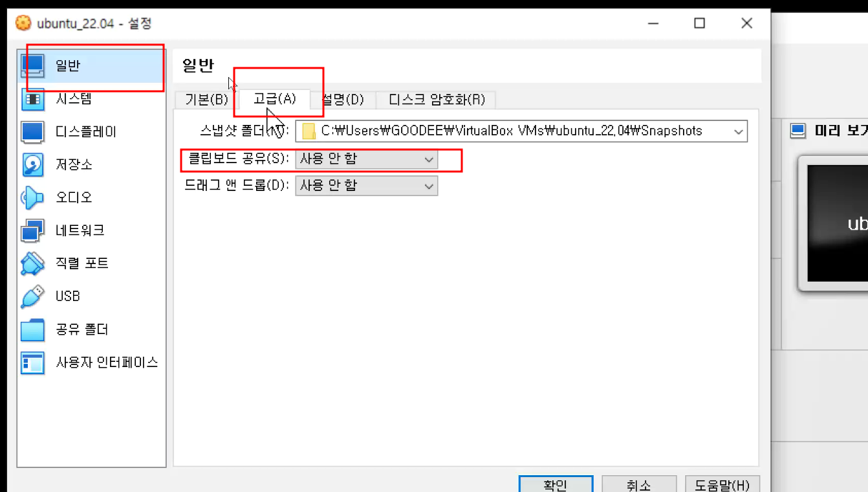Expand the 클립보드 공유 dropdown
The height and width of the screenshot is (492, 868).
(x=366, y=159)
